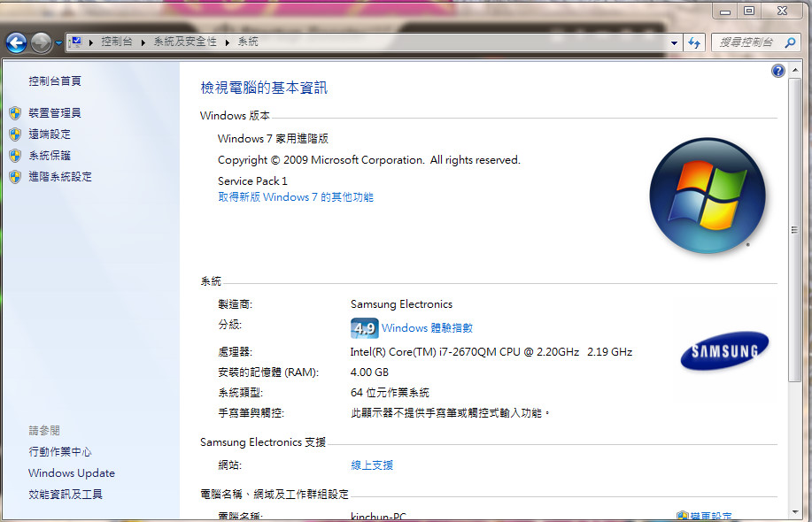Image resolution: width=812 pixels, height=522 pixels.
Task: Open 效能資訊及工具 in the sidebar
Action: (66, 494)
